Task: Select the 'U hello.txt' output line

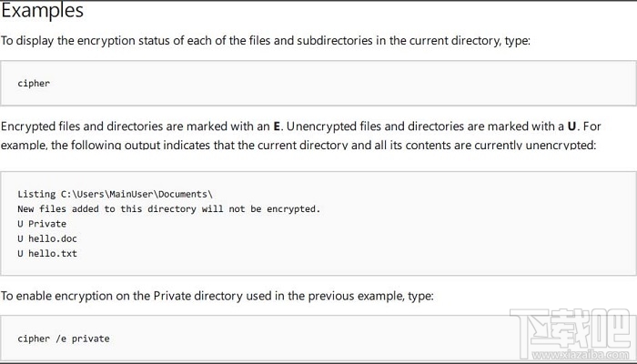Action: (47, 253)
